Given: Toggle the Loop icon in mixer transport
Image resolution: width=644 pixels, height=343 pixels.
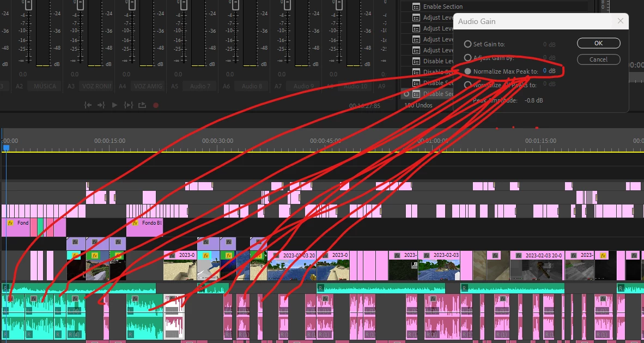Looking at the screenshot, I should (142, 105).
